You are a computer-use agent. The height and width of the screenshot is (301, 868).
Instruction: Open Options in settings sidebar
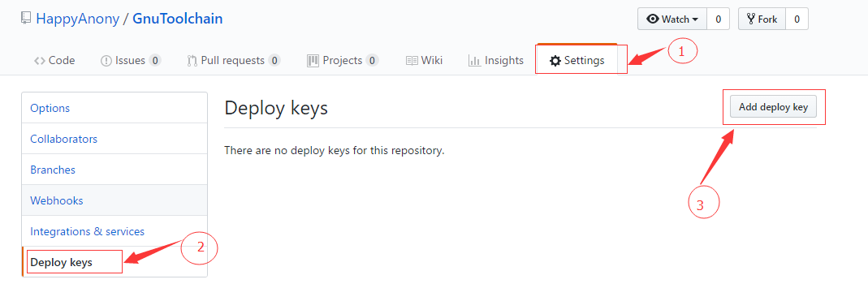[x=114, y=108]
